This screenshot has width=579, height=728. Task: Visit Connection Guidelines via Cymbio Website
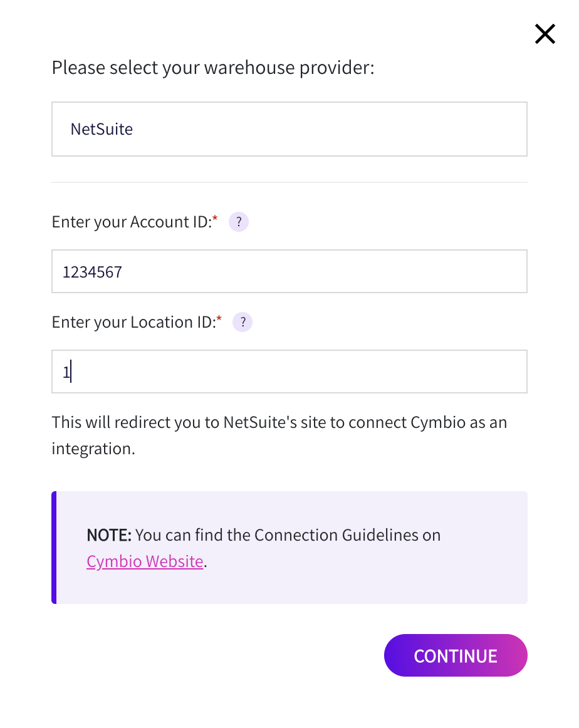[x=145, y=561]
